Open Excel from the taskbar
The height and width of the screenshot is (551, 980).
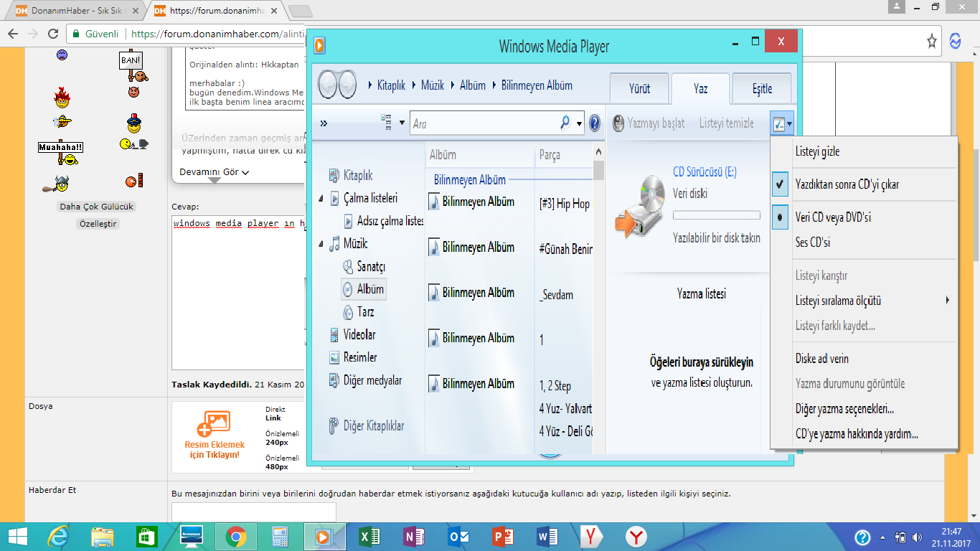tap(369, 537)
